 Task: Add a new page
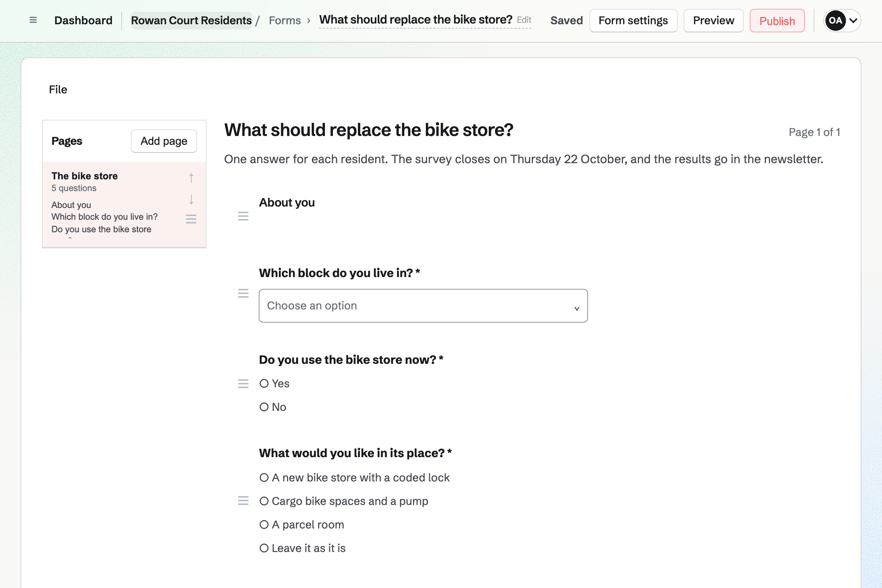click(x=164, y=141)
